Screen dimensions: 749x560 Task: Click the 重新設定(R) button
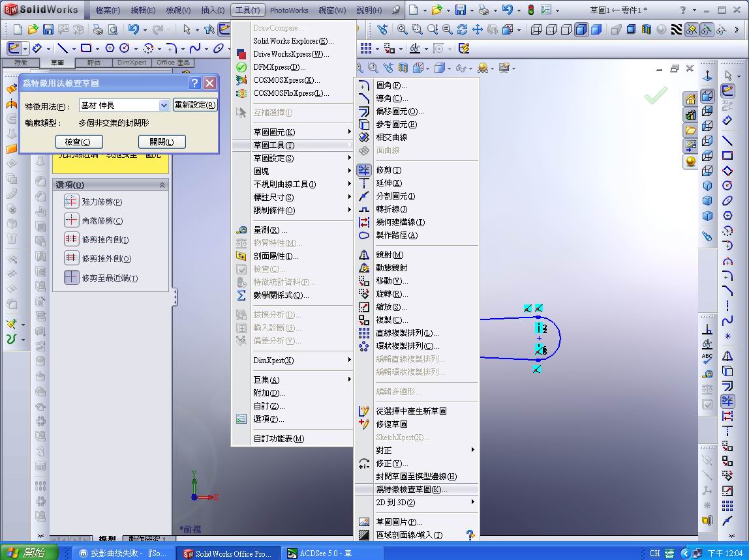195,104
